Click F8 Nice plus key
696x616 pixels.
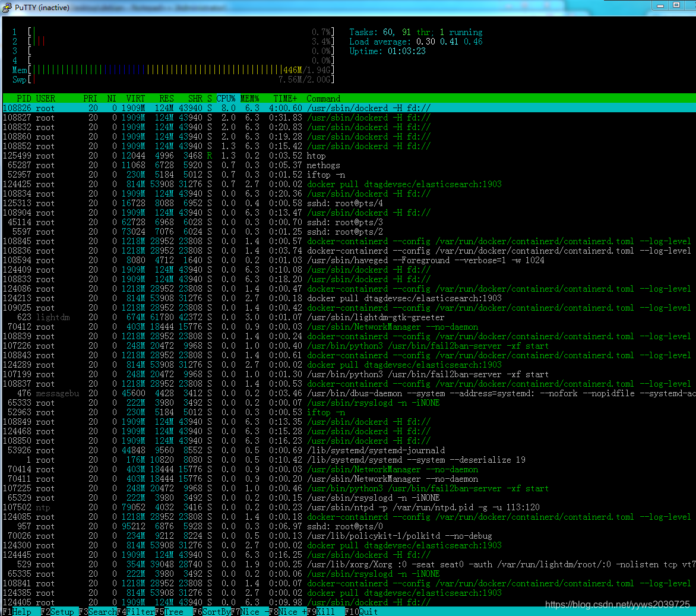pos(288,612)
